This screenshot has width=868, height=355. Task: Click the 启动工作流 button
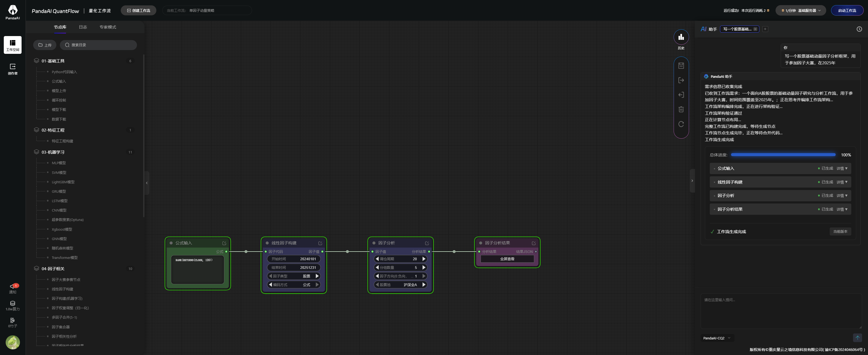click(847, 10)
